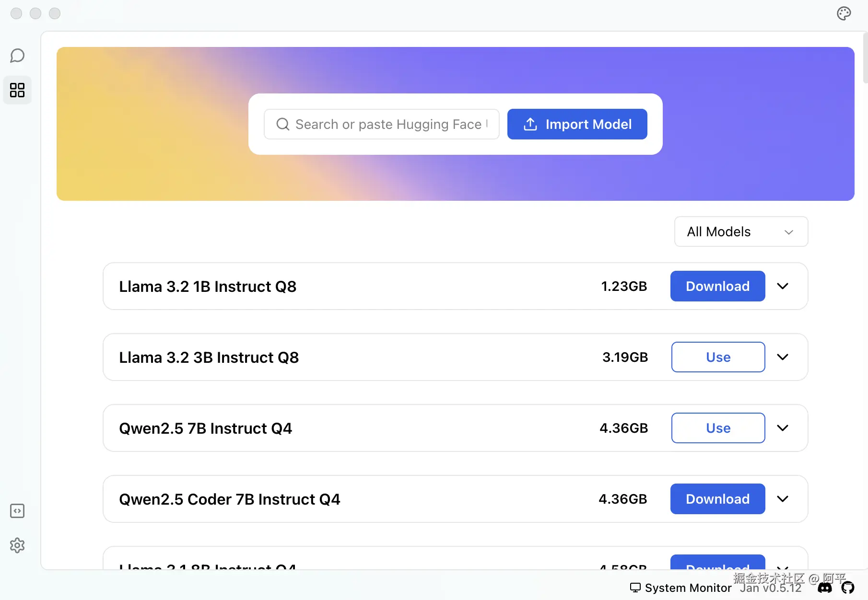Click the Import Model button

577,124
